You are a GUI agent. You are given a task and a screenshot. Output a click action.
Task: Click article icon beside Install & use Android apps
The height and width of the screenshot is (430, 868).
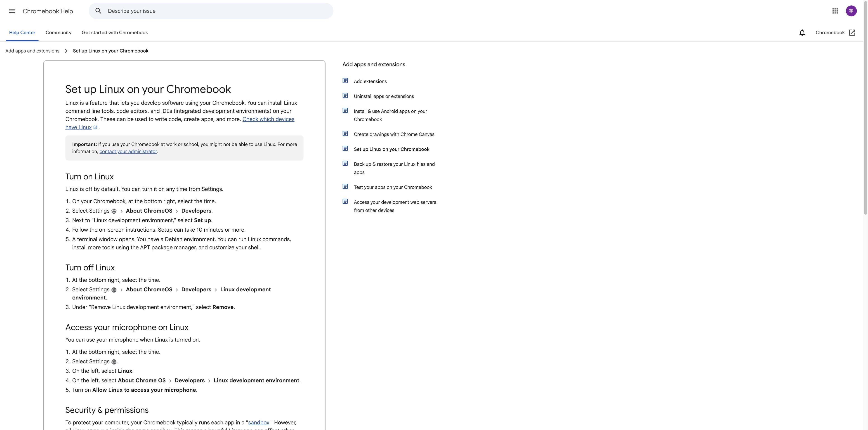tap(345, 110)
